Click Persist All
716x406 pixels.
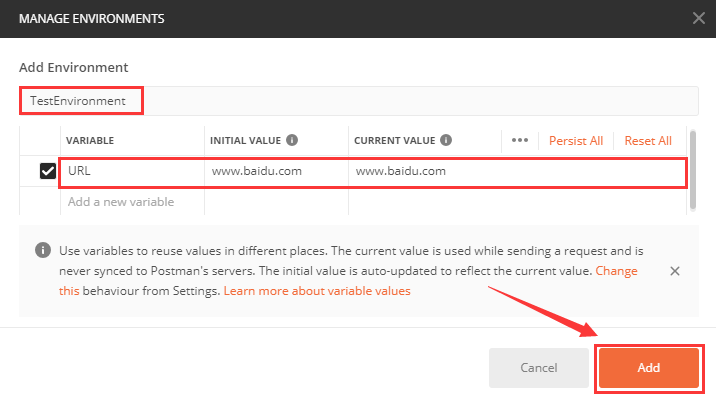576,141
